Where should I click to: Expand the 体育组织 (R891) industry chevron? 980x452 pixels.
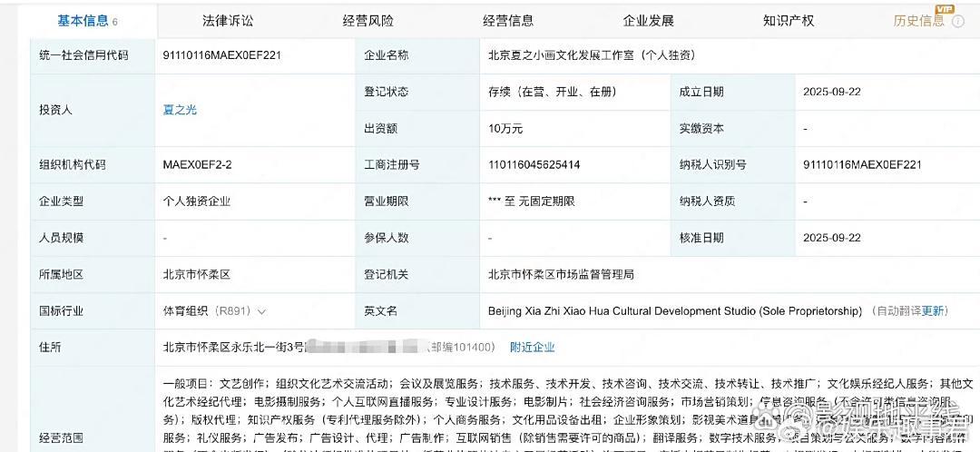pyautogui.click(x=262, y=311)
